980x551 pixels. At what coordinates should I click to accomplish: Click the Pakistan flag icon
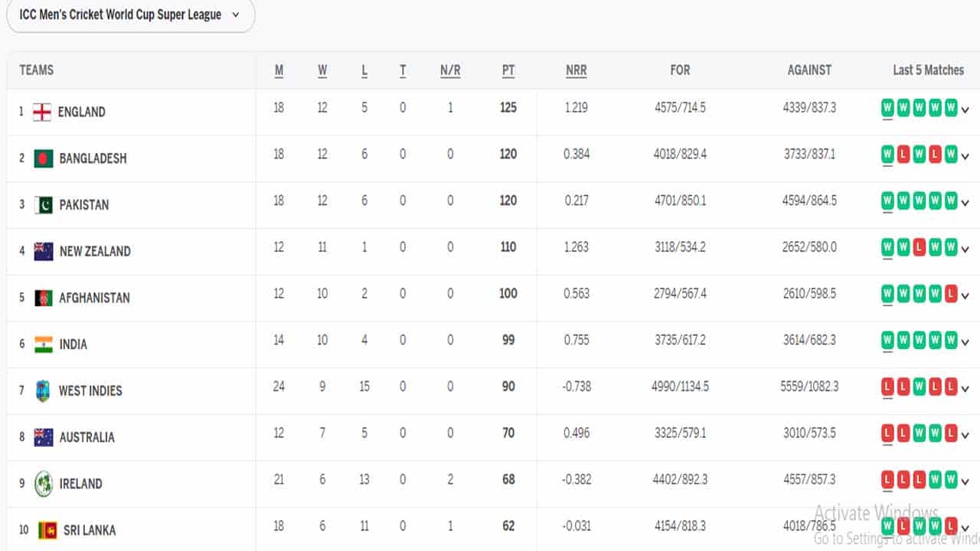click(x=44, y=205)
